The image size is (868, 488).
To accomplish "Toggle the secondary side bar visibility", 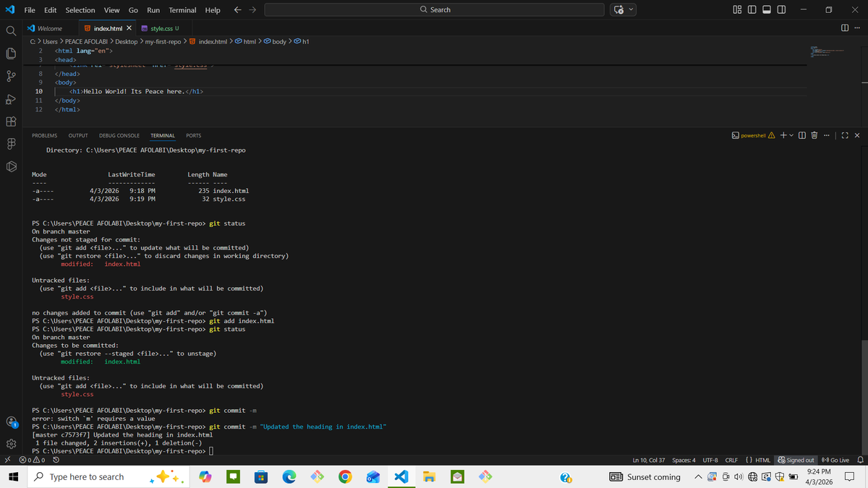I will pos(782,9).
